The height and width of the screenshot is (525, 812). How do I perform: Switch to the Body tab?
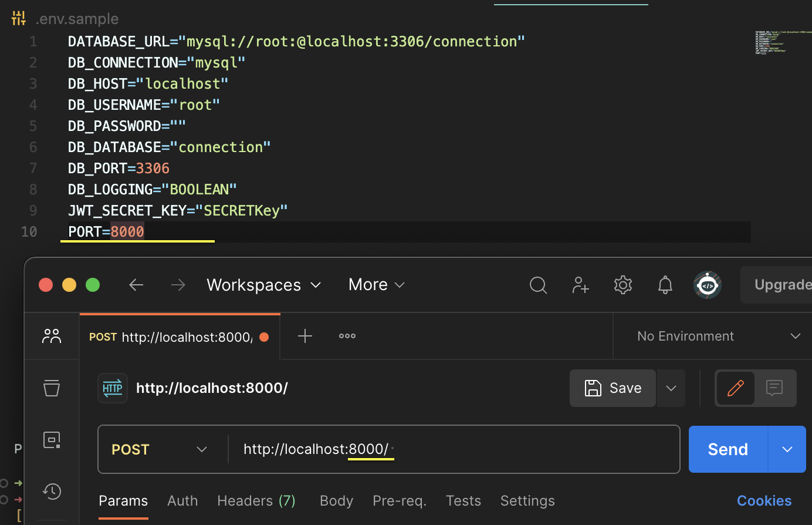point(336,501)
